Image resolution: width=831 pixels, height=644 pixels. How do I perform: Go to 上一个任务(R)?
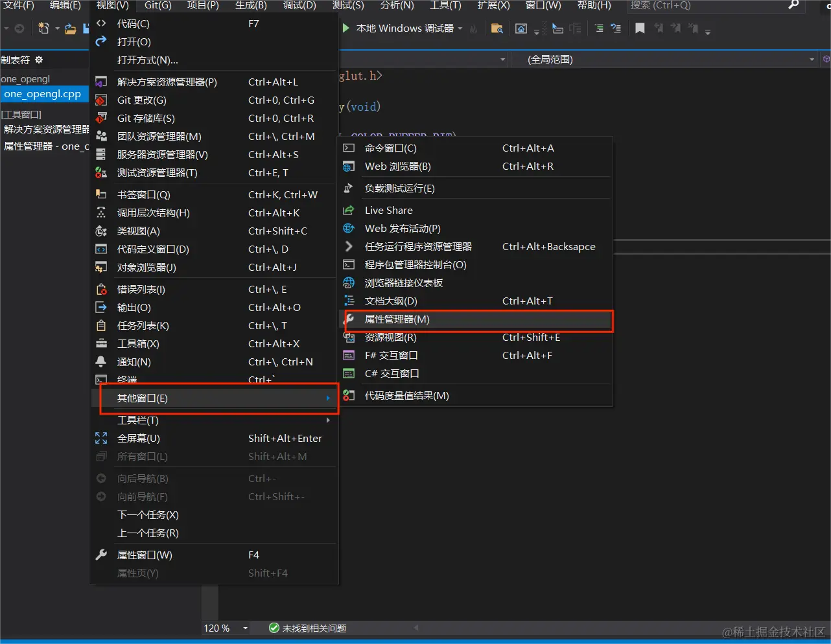tap(215, 533)
